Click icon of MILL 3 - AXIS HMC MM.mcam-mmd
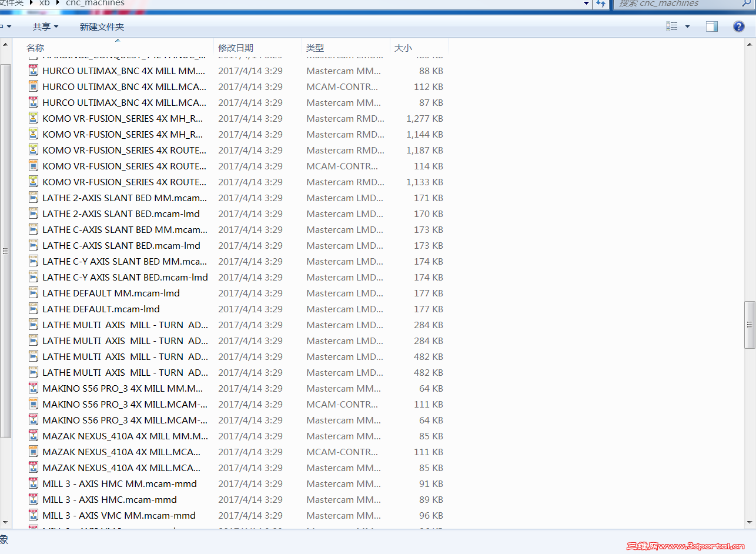This screenshot has width=756, height=554. [34, 483]
